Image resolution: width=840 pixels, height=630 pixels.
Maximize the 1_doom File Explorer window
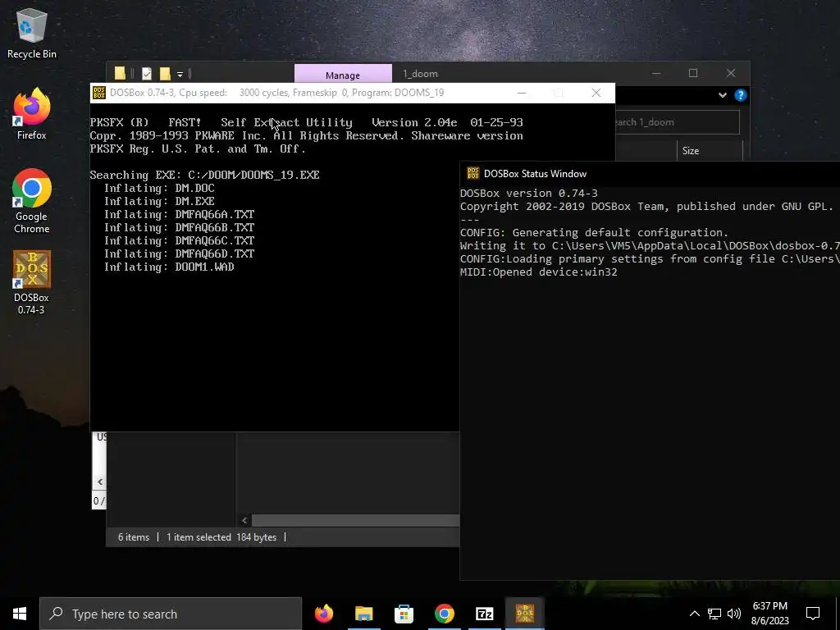click(692, 73)
